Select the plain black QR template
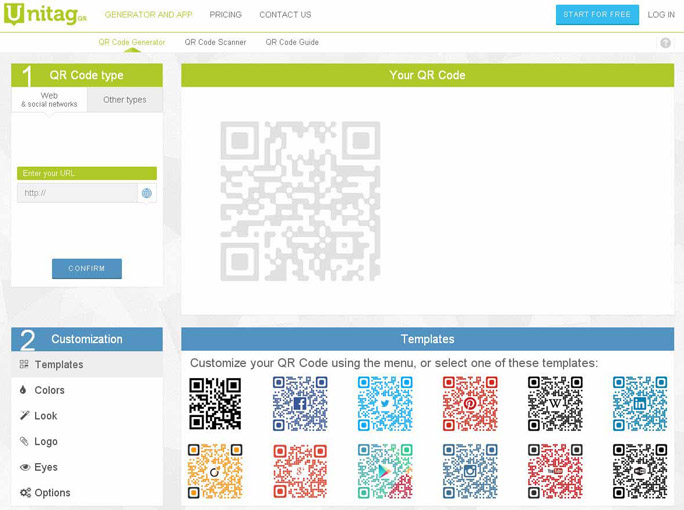This screenshot has height=510, width=684. coord(215,404)
